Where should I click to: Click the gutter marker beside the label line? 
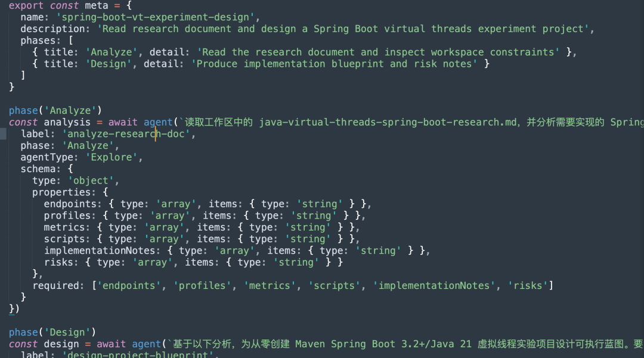coord(3,134)
